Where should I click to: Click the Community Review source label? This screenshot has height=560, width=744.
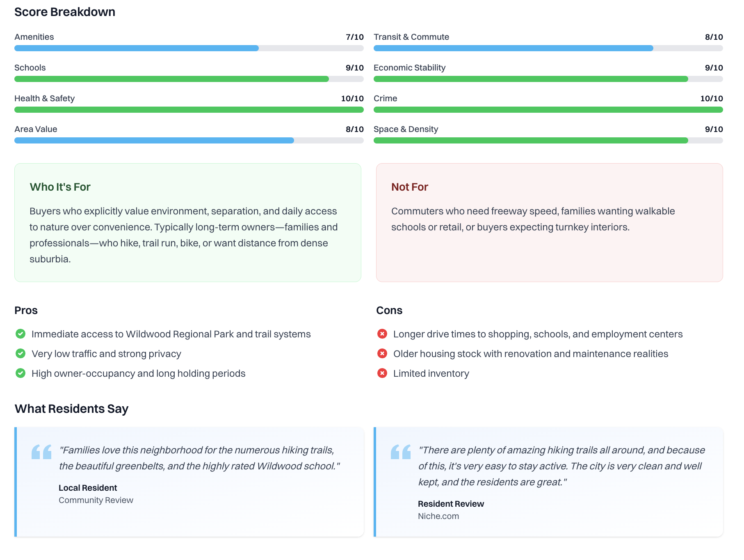pyautogui.click(x=96, y=500)
